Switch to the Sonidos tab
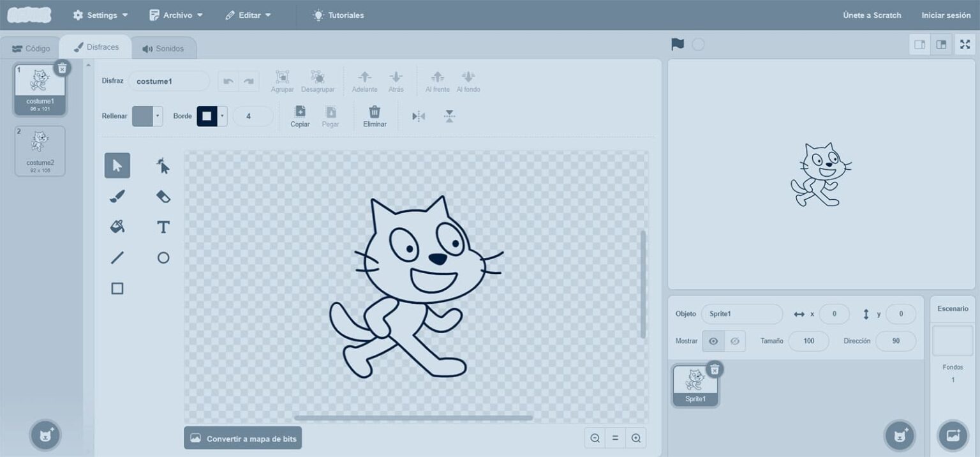 pos(163,49)
